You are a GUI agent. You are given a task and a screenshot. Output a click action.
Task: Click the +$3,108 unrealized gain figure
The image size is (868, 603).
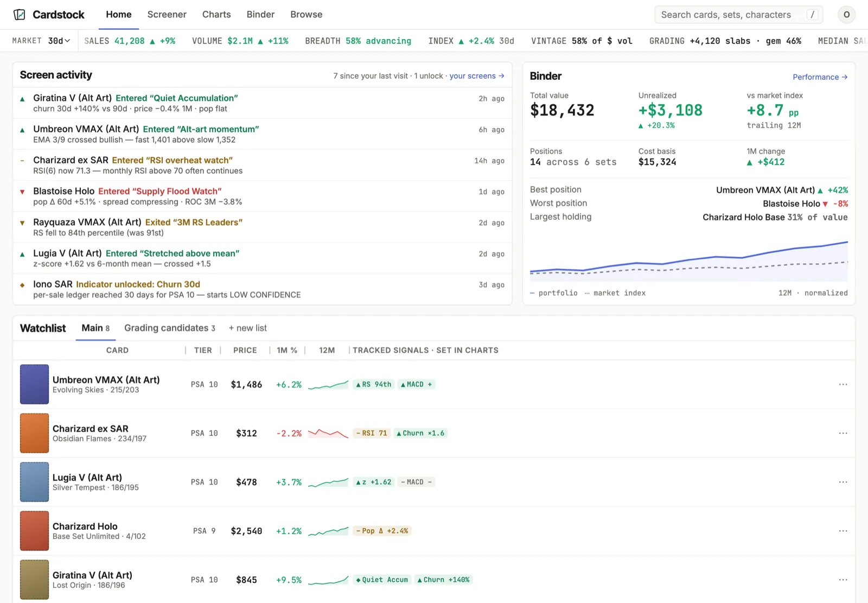coord(671,110)
